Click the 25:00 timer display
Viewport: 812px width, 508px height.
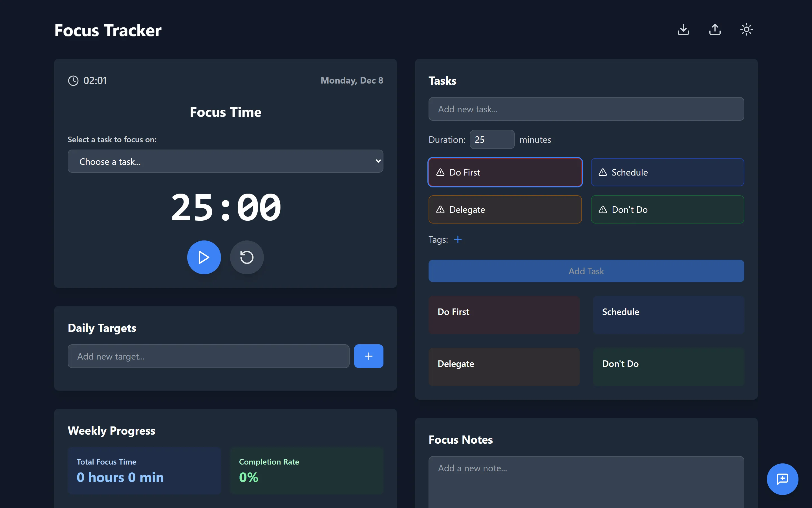click(226, 207)
